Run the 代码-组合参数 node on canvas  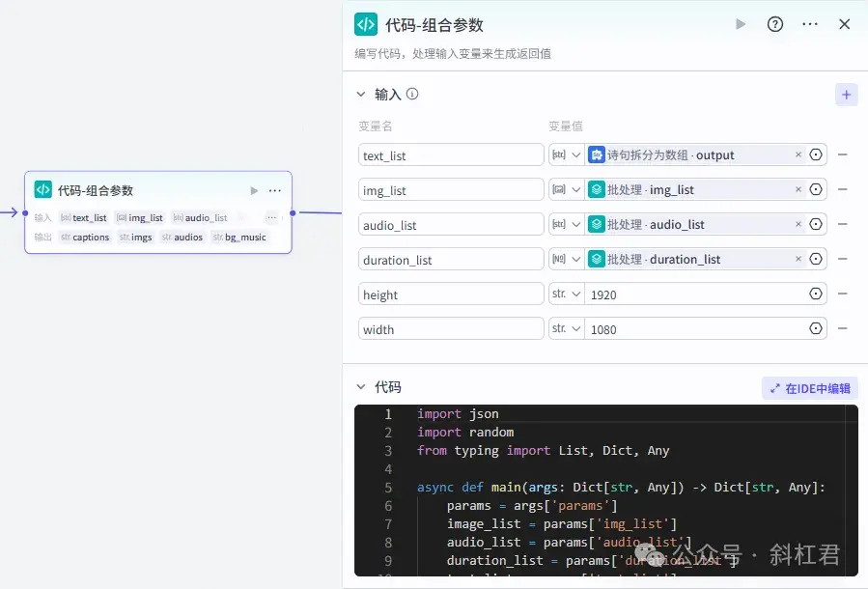[x=254, y=190]
